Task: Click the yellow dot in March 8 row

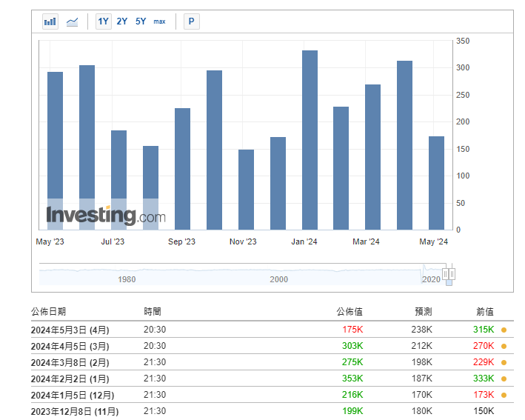Action: coord(504,362)
